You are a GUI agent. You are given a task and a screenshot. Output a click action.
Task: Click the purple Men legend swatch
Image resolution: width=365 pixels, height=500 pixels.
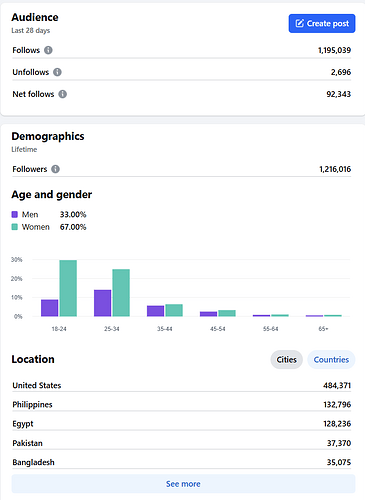point(15,214)
